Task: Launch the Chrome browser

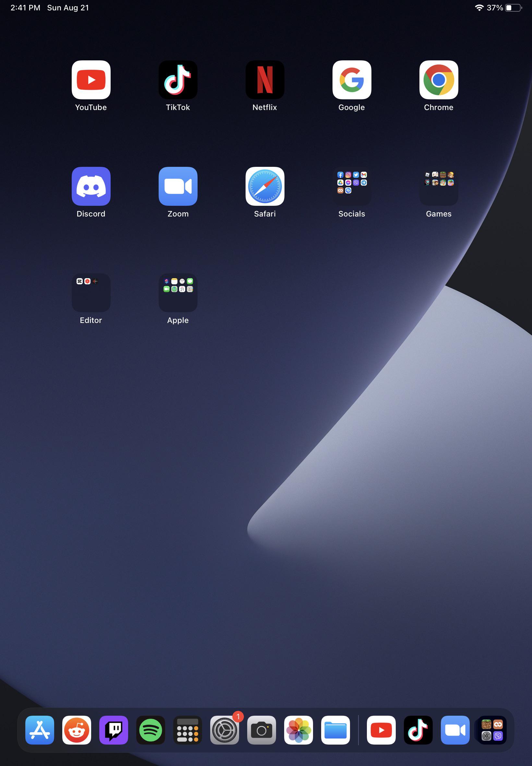Action: (x=439, y=80)
